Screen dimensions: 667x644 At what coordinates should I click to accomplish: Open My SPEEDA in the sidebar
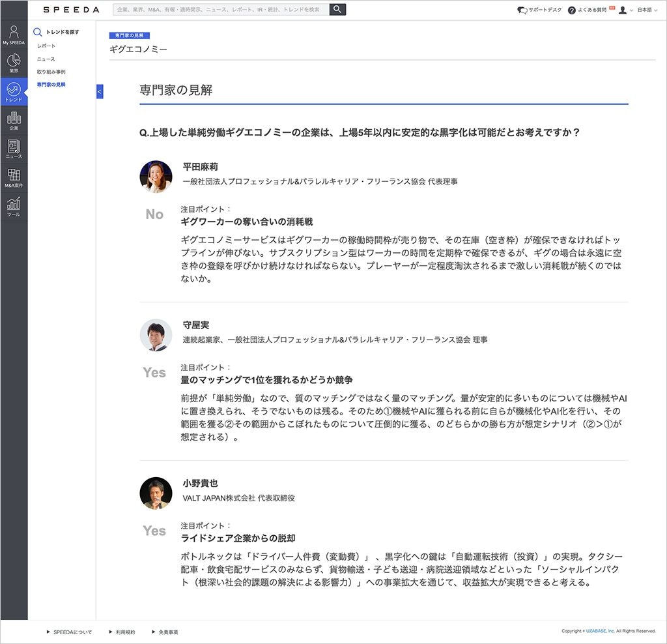pos(14,35)
